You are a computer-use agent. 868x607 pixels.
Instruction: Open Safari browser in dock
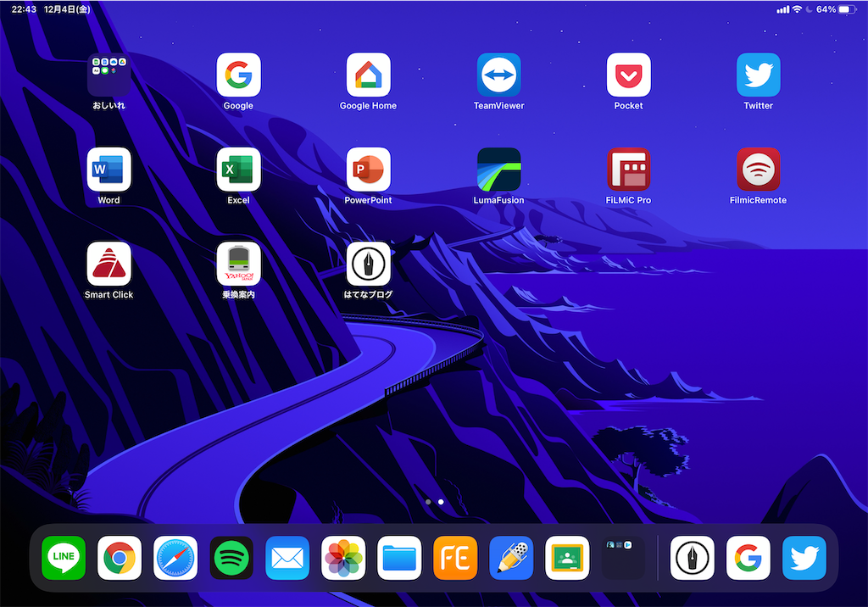tap(175, 558)
